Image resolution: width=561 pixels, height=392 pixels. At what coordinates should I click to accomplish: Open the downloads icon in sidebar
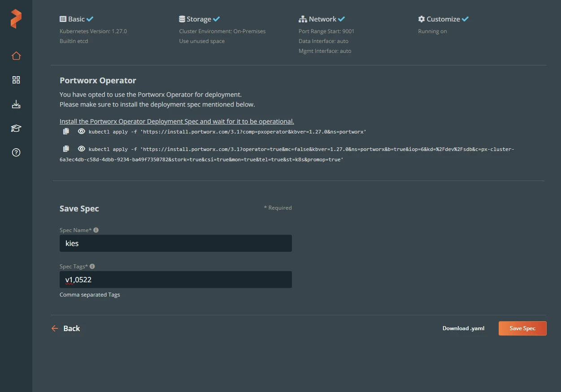[x=16, y=104]
